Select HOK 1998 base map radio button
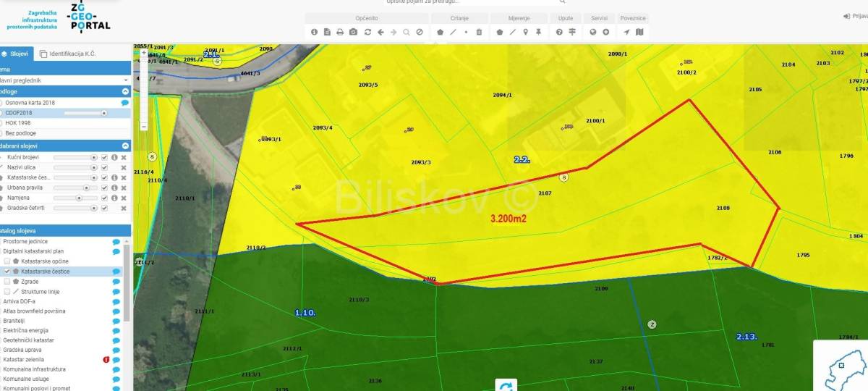This screenshot has height=391, width=868. click(x=2, y=123)
